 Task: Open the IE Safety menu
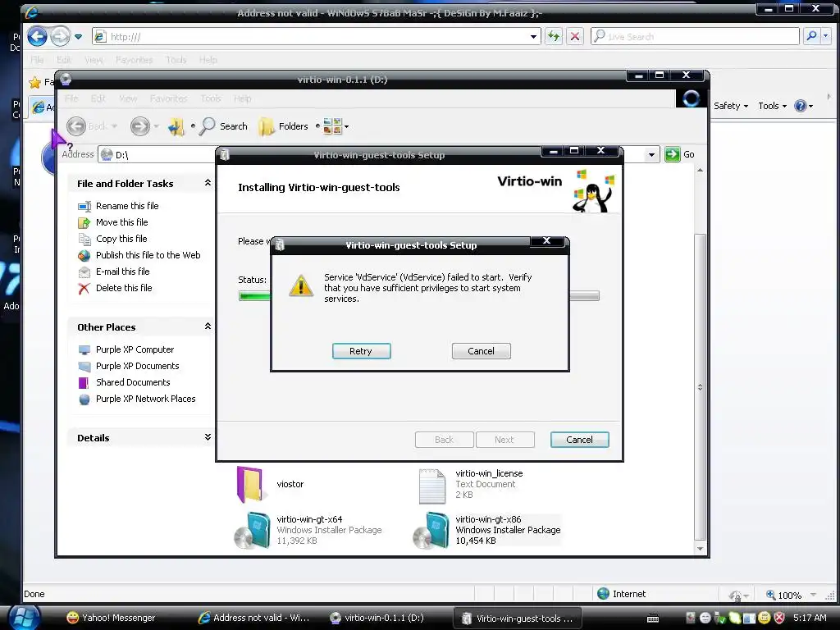tap(731, 106)
